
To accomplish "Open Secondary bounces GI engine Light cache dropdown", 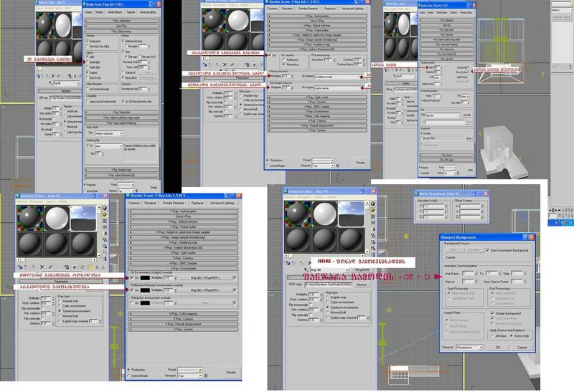I will coord(339,88).
